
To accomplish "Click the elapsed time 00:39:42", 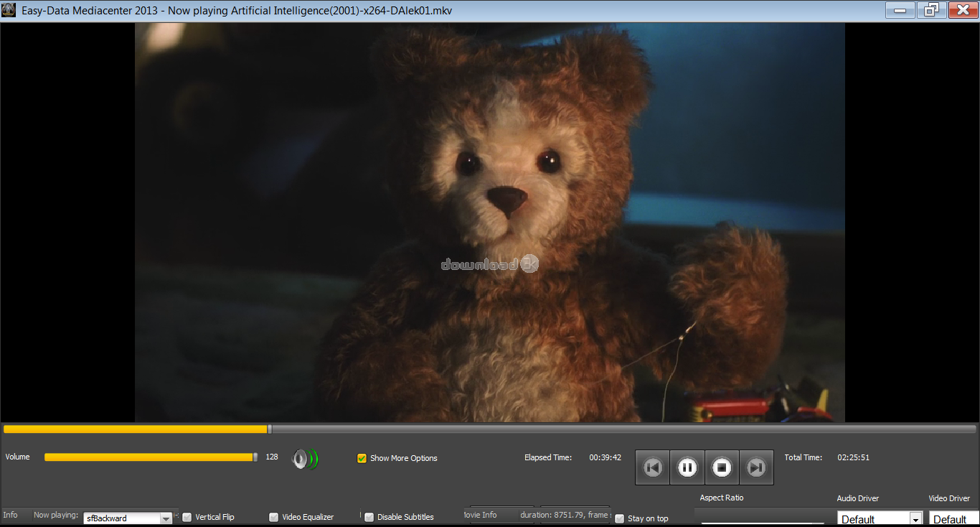I will click(605, 457).
